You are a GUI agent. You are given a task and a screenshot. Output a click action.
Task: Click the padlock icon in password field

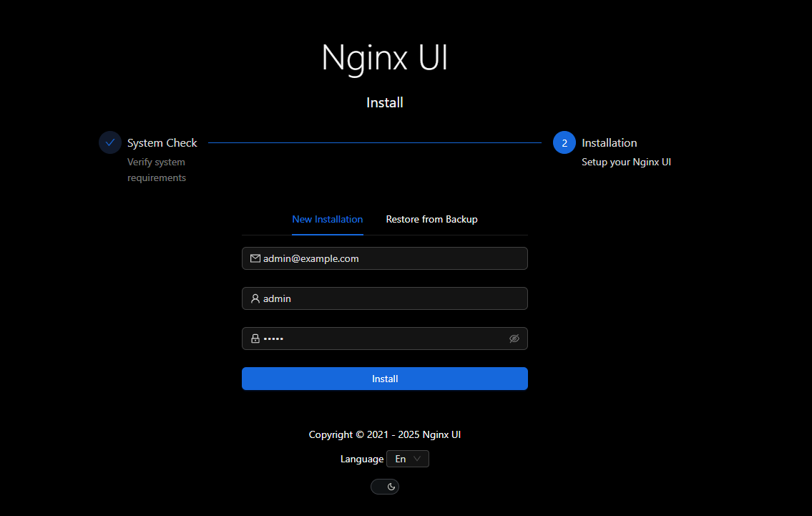pyautogui.click(x=255, y=339)
